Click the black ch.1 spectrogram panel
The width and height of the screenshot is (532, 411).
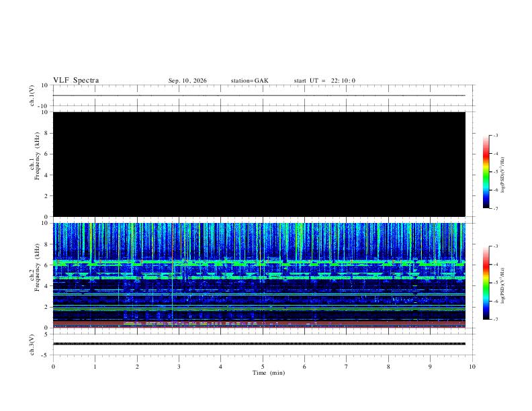point(259,164)
